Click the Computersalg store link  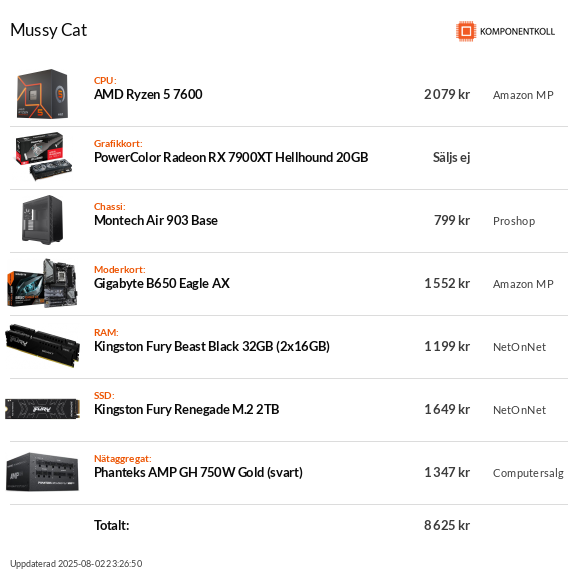(x=528, y=473)
